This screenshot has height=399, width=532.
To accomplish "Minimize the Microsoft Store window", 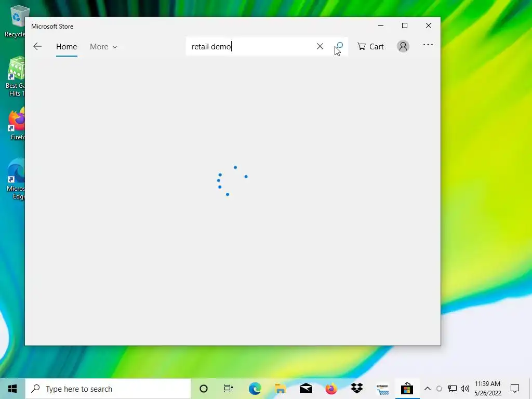I will 381,26.
